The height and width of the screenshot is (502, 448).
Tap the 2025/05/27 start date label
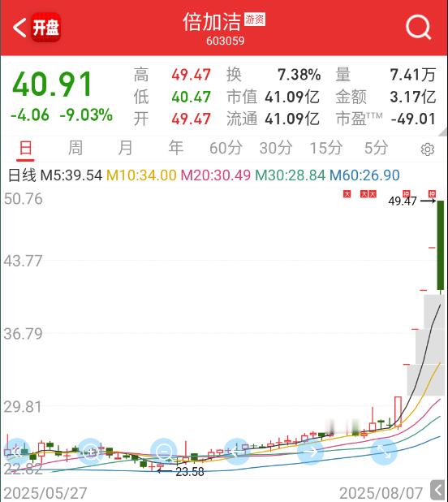45,493
